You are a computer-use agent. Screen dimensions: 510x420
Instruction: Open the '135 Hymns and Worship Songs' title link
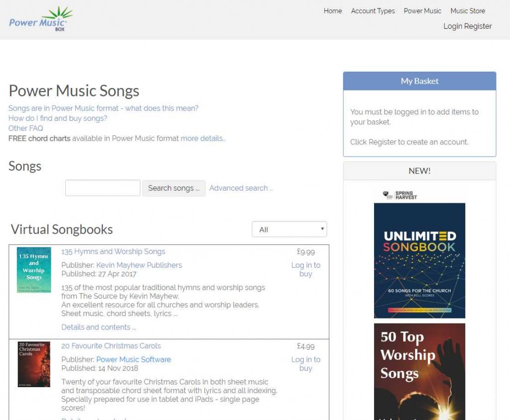[113, 252]
